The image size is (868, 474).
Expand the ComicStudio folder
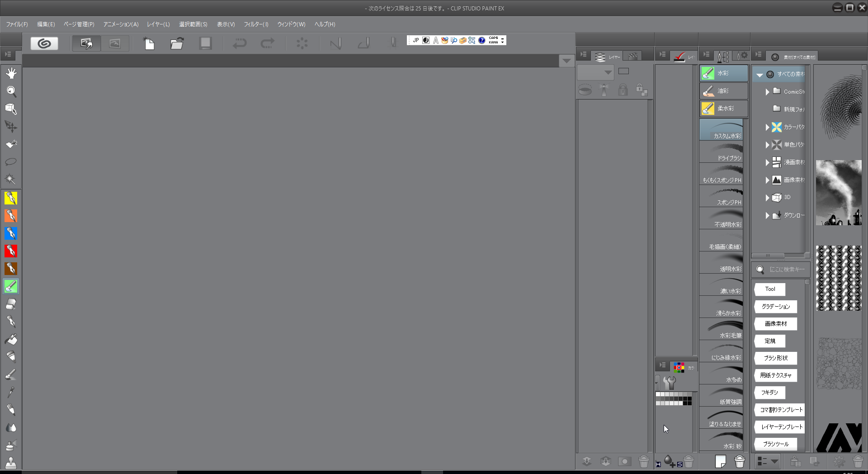tap(767, 92)
